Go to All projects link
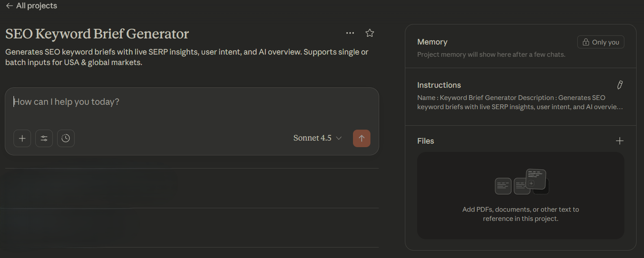This screenshot has width=644, height=258. (37, 6)
